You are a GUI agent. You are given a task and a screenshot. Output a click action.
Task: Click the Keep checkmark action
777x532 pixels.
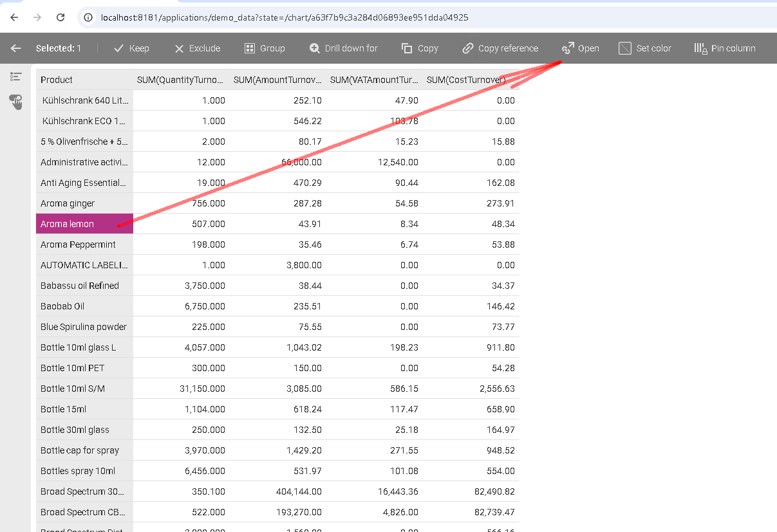pyautogui.click(x=131, y=48)
